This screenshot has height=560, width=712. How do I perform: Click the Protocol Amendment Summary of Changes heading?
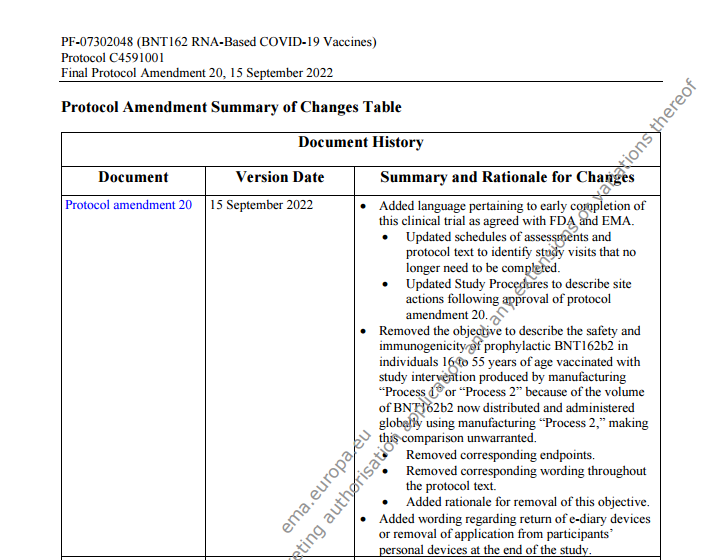point(231,107)
